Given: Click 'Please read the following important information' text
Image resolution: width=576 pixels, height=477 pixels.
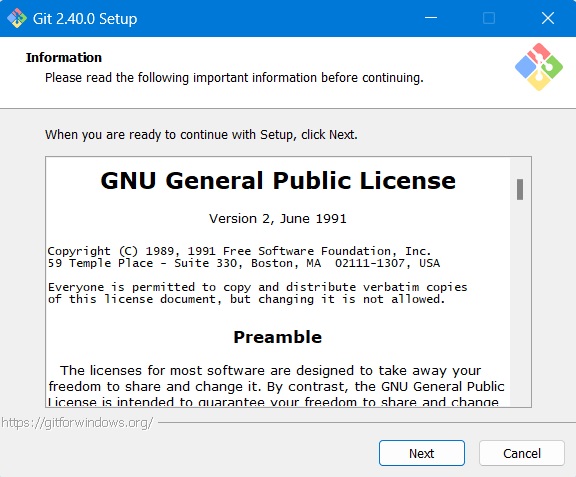Looking at the screenshot, I should coord(234,78).
